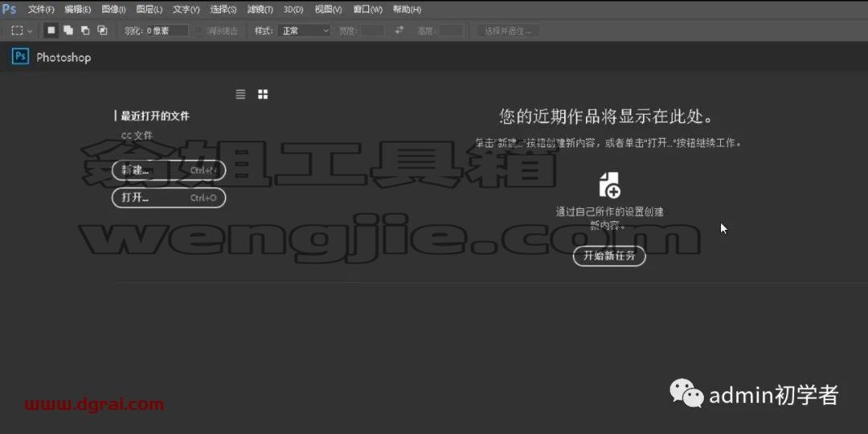
Task: Open the 样式 dropdown showing 正常
Action: tap(305, 31)
